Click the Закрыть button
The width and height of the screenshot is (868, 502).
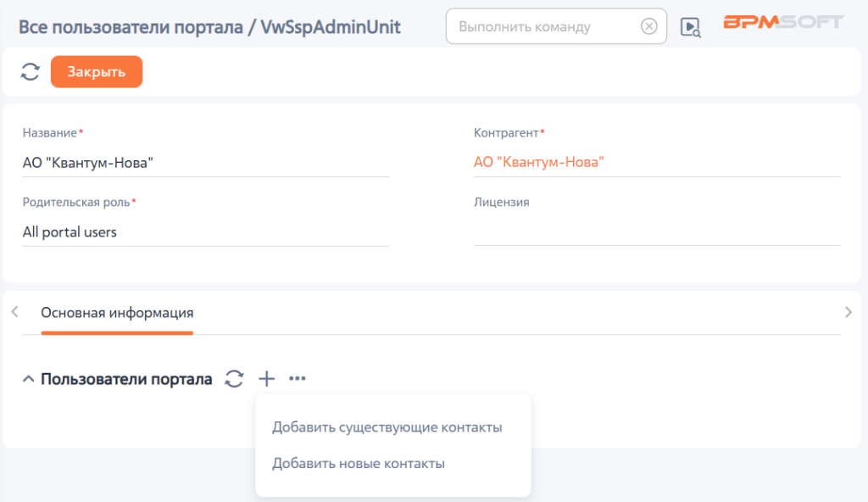[x=97, y=71]
